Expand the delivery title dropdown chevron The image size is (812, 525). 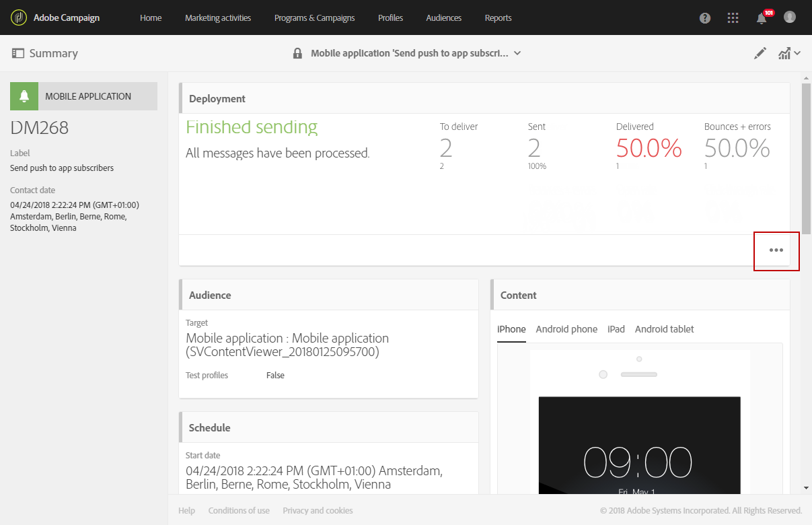pyautogui.click(x=517, y=53)
